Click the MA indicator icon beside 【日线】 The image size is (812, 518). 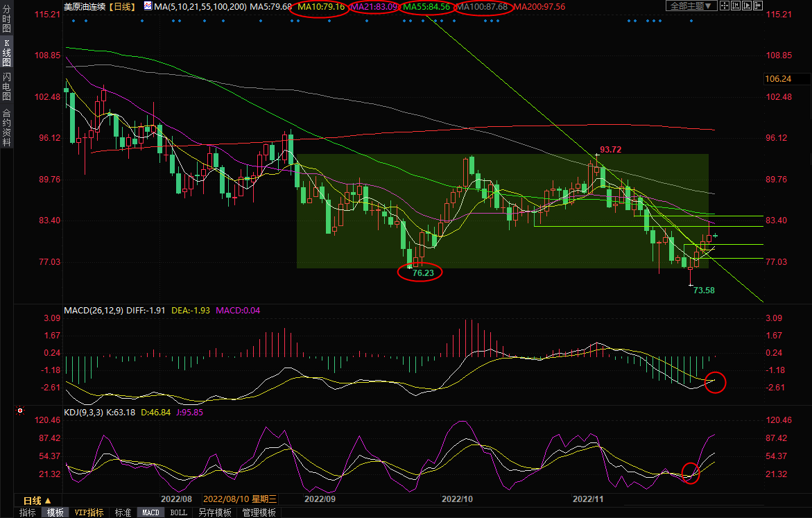coord(148,6)
